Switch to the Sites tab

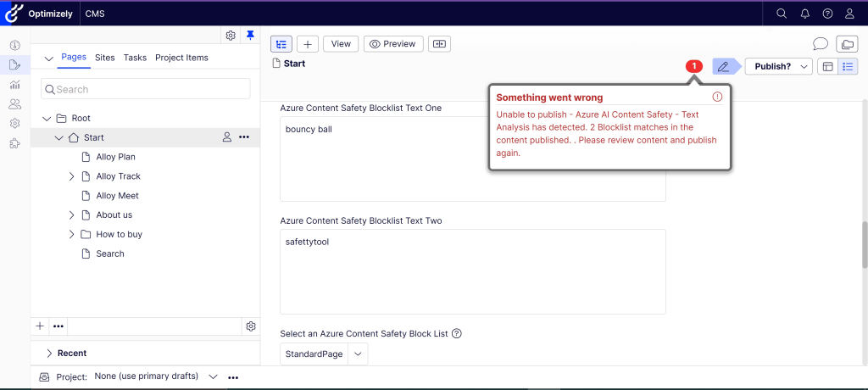[105, 58]
